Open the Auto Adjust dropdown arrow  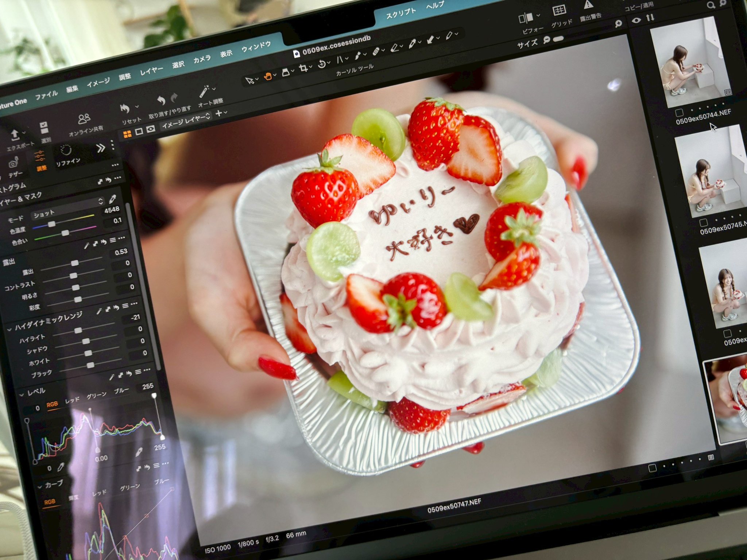click(x=214, y=89)
